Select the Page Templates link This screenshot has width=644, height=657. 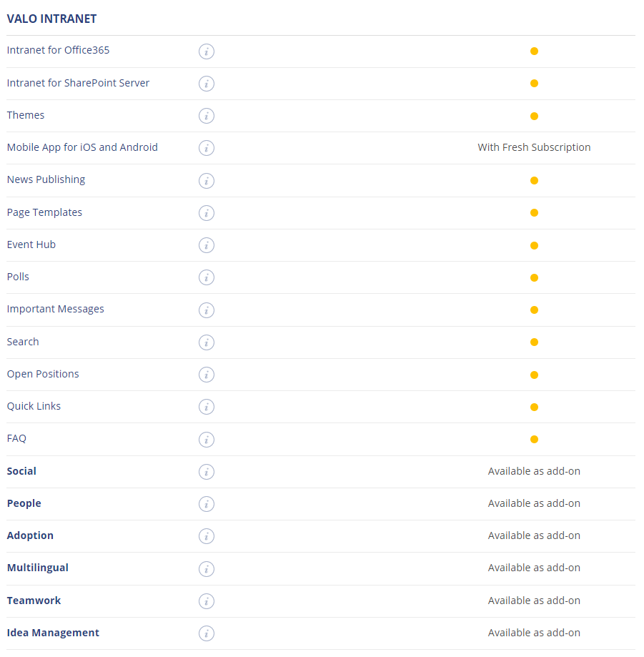click(44, 212)
